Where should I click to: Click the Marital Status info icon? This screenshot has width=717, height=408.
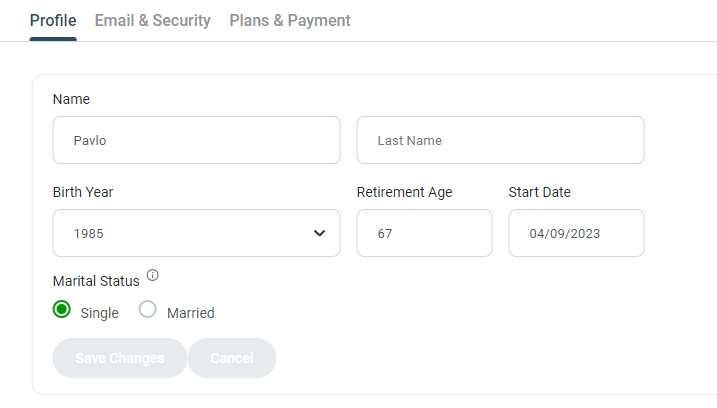(152, 275)
